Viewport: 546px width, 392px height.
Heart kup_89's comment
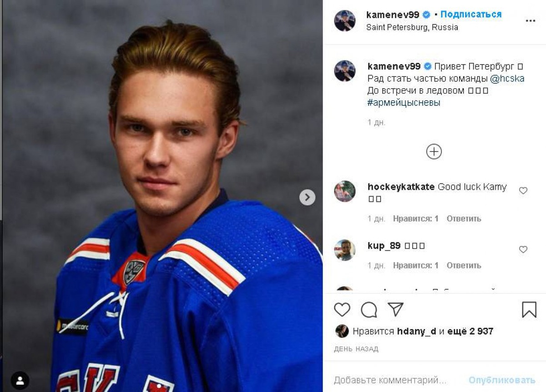pyautogui.click(x=523, y=249)
